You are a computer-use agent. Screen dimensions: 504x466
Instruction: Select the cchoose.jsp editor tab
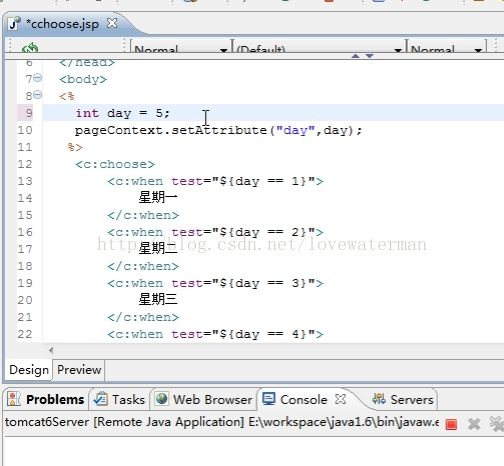tap(63, 24)
